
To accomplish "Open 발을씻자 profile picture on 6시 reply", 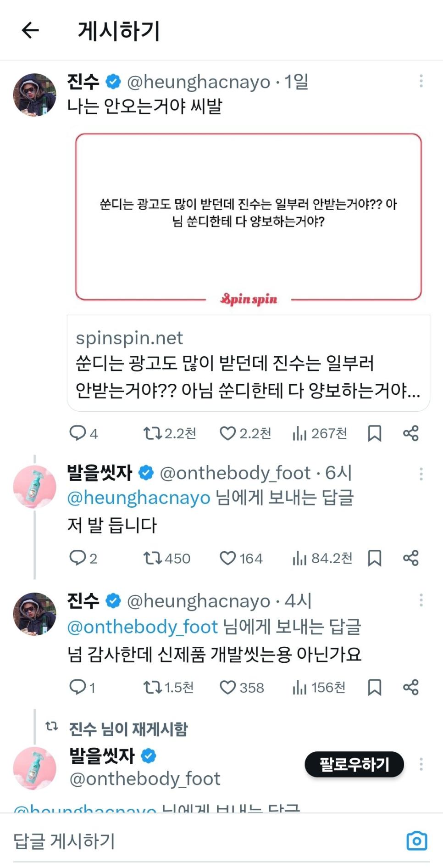I will pyautogui.click(x=34, y=487).
